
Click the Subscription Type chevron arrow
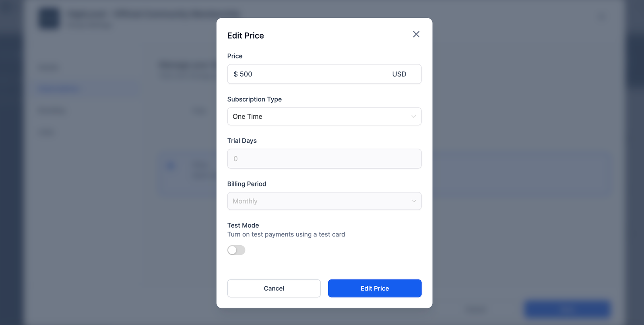click(413, 116)
